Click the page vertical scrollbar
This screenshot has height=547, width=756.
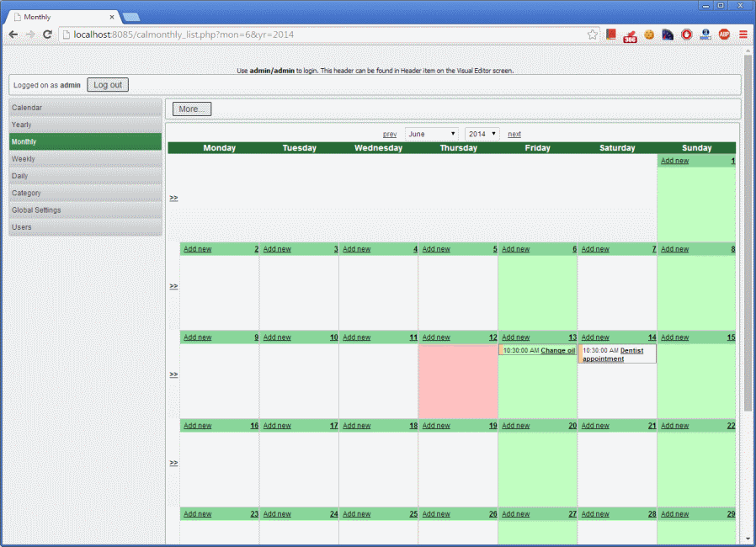click(748, 233)
